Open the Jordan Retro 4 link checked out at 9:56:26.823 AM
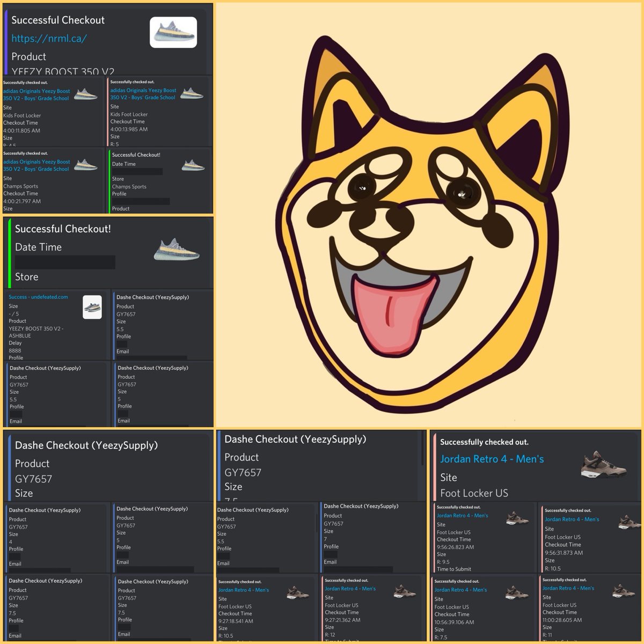This screenshot has height=644, width=644. tap(462, 516)
